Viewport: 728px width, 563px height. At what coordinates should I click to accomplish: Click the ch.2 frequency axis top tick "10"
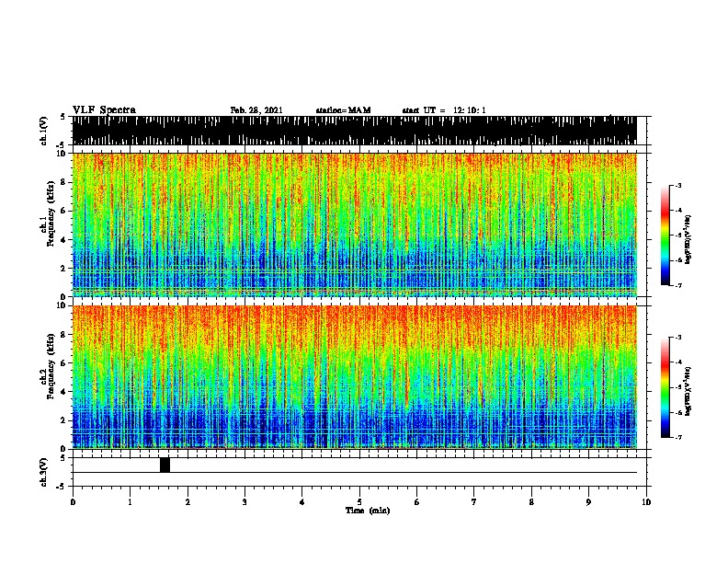[62, 305]
